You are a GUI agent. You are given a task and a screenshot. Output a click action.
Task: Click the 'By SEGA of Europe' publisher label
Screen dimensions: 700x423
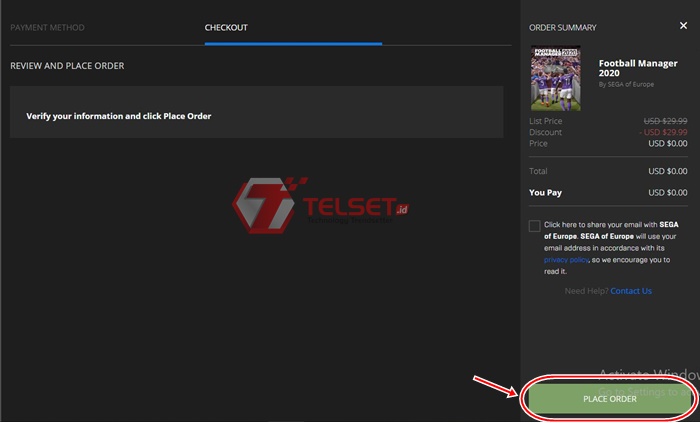[626, 84]
